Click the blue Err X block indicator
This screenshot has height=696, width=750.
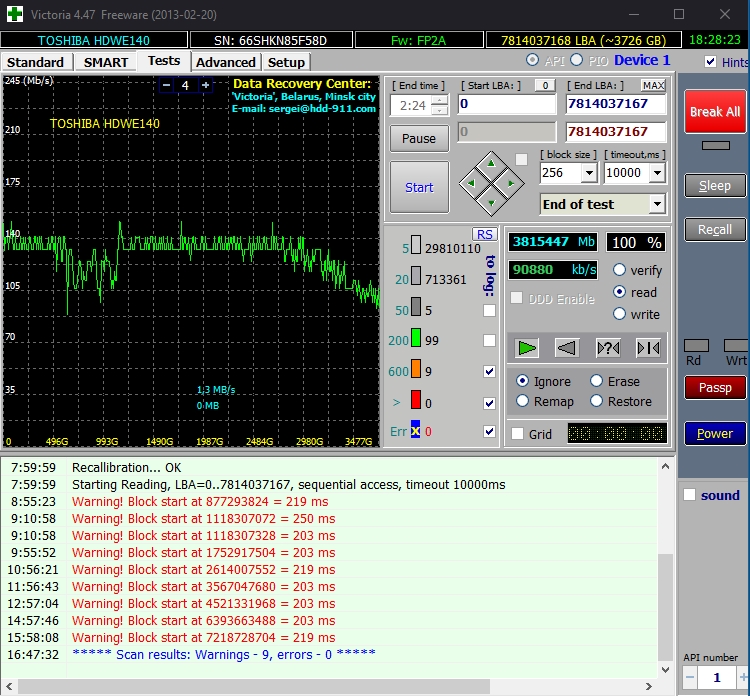(x=415, y=430)
